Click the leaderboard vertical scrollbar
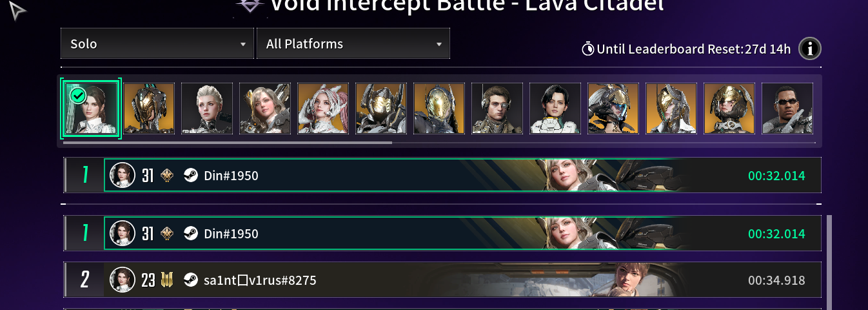This screenshot has width=868, height=310. (x=829, y=262)
